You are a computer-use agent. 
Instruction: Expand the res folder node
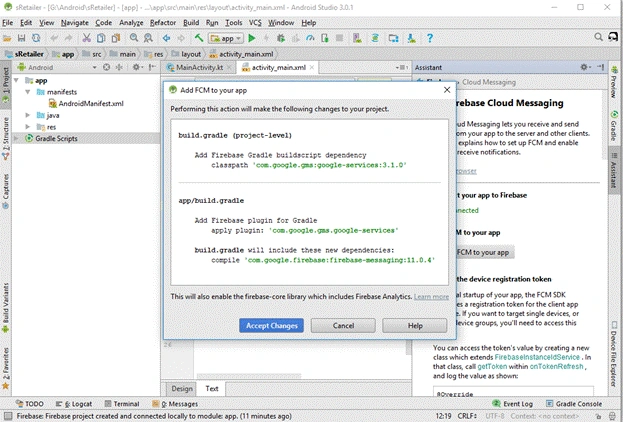click(x=28, y=127)
